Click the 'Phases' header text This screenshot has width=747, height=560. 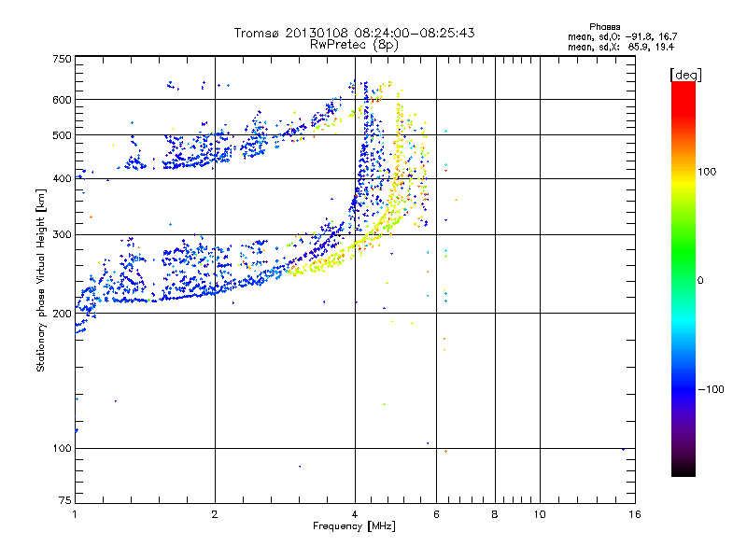604,27
